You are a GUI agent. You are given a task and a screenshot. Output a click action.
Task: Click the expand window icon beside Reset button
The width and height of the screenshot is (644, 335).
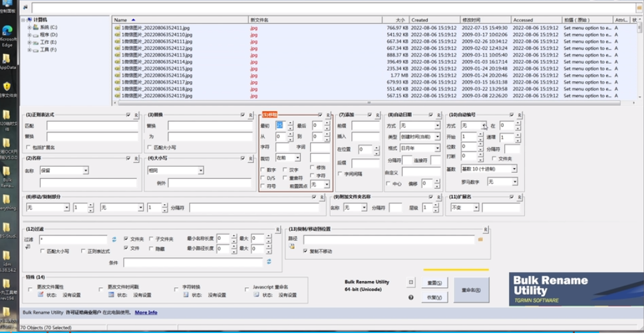point(410,282)
